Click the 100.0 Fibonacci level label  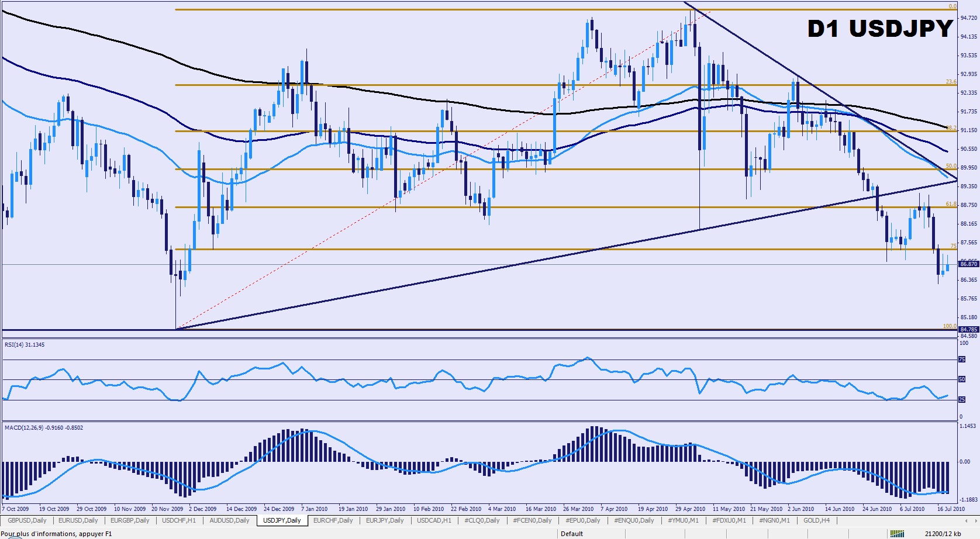950,326
